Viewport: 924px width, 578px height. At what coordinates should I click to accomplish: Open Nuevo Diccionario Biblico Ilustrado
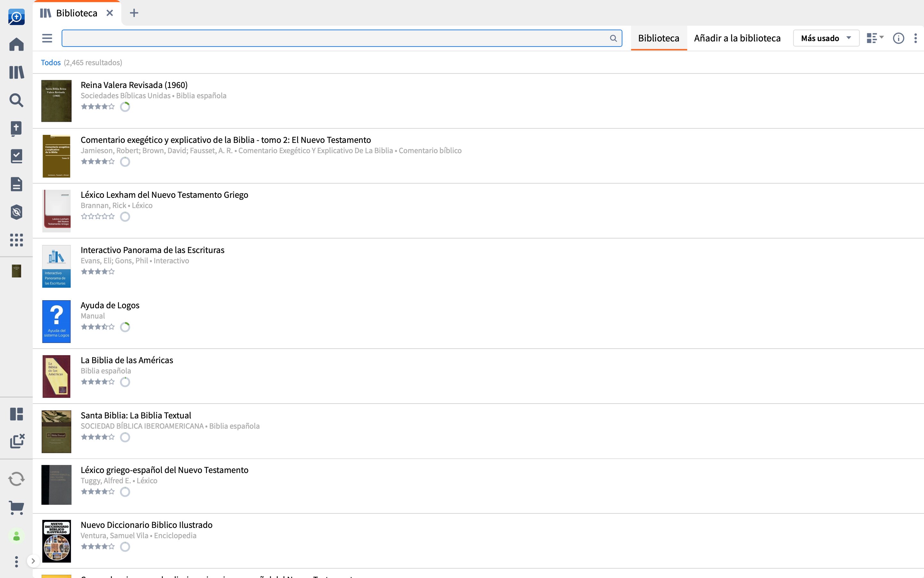pyautogui.click(x=146, y=525)
